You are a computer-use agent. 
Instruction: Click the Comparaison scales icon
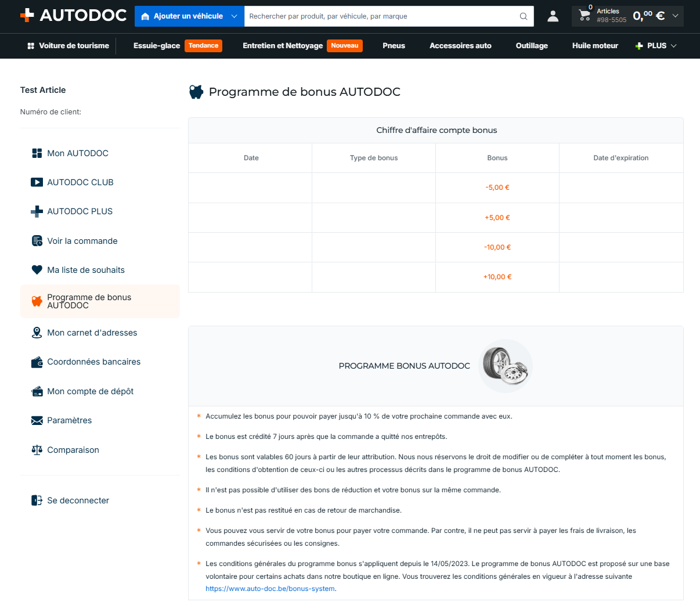point(37,450)
